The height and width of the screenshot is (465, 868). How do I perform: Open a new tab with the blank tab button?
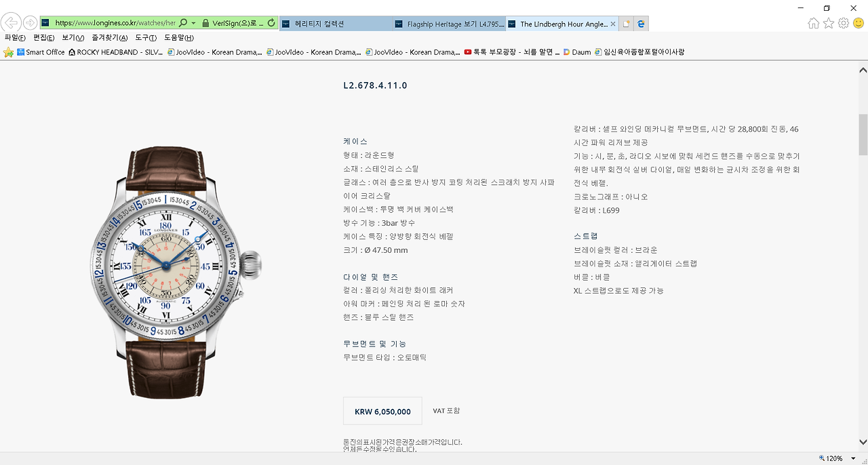point(627,24)
